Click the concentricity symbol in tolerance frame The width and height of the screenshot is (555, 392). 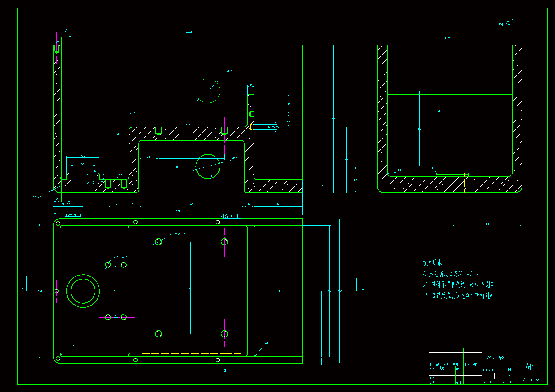[226, 217]
